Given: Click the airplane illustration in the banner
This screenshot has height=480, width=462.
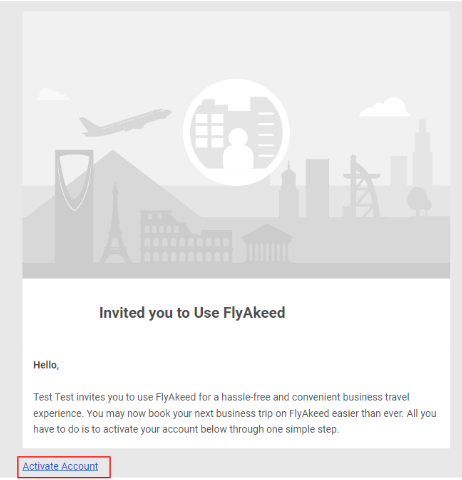Looking at the screenshot, I should [x=125, y=123].
